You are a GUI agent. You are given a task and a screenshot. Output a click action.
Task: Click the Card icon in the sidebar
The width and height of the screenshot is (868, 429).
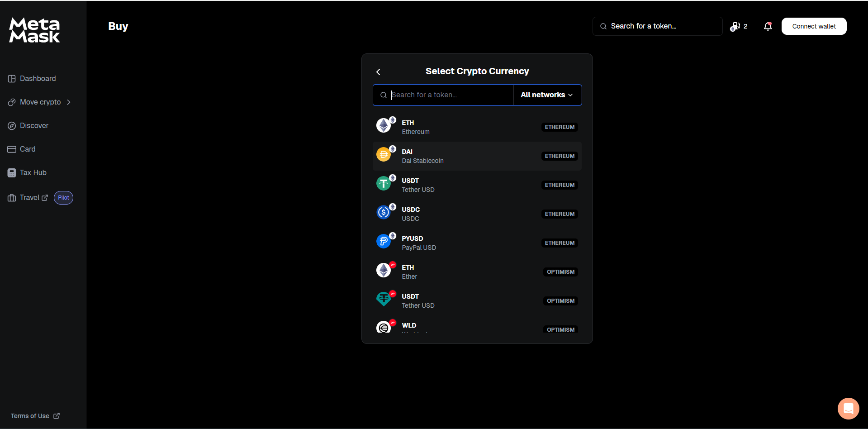tap(11, 149)
